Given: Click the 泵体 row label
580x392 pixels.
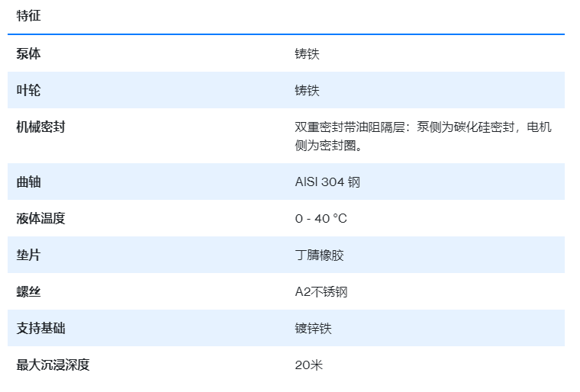Looking at the screenshot, I should (x=29, y=54).
